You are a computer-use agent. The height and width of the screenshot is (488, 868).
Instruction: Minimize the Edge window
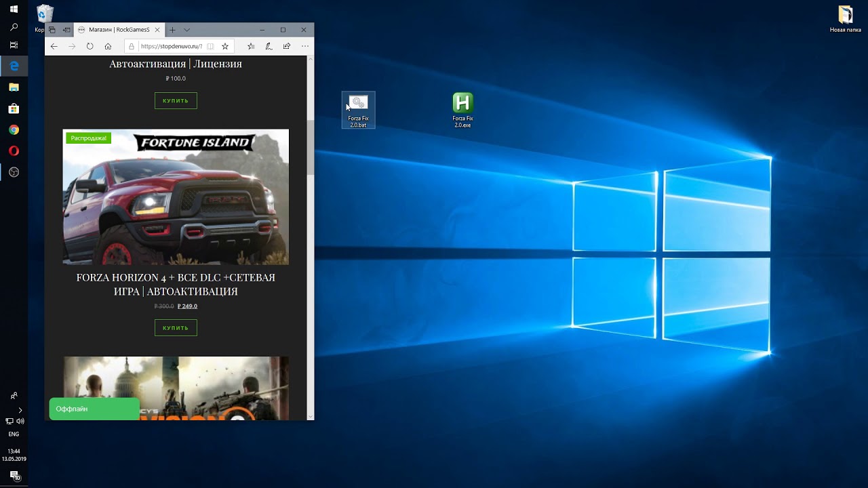click(262, 30)
